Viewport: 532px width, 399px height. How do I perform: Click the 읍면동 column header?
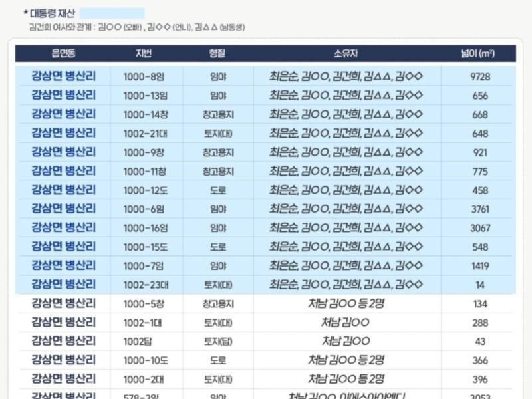point(63,53)
